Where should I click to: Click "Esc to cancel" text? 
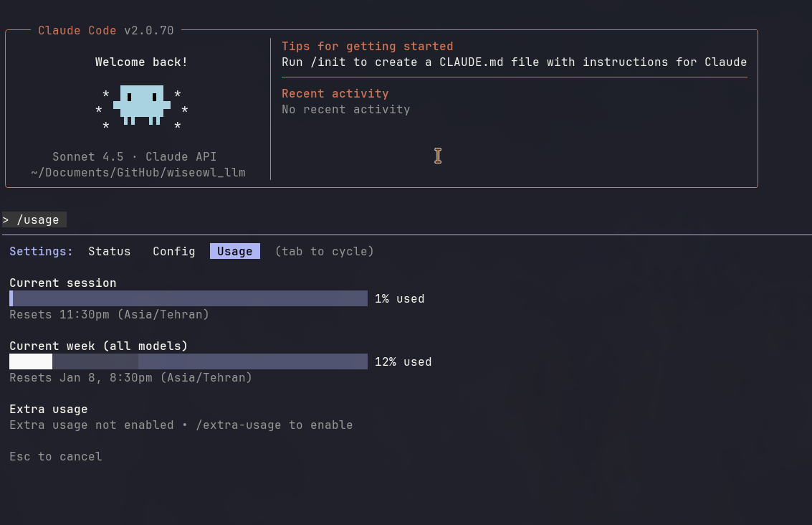click(x=55, y=456)
